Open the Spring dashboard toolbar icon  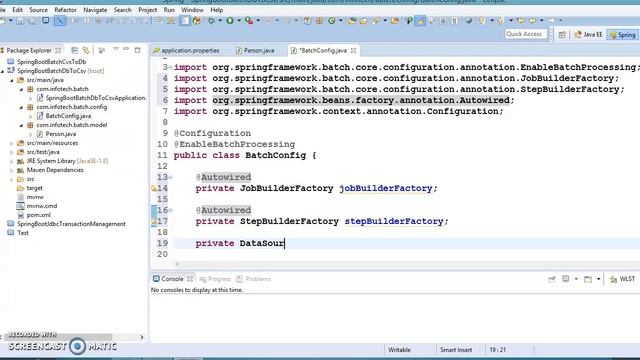[196, 20]
